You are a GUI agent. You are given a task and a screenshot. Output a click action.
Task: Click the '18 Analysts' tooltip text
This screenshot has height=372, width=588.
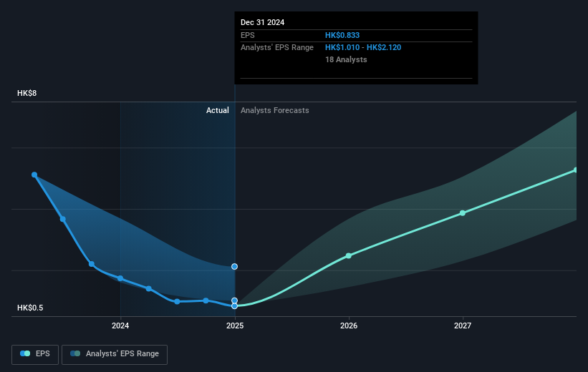coord(346,59)
